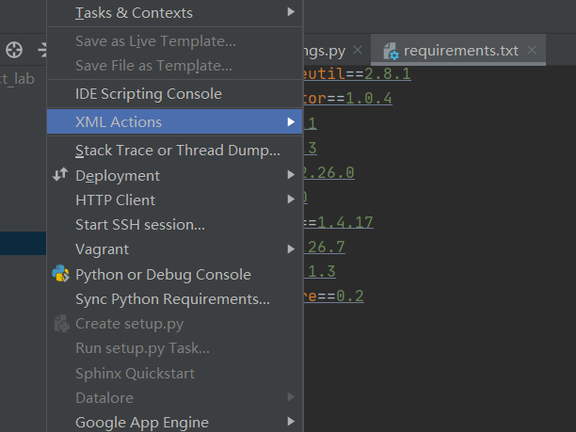Image resolution: width=576 pixels, height=432 pixels.
Task: Click the version 1.0.4 text
Action: (x=369, y=98)
